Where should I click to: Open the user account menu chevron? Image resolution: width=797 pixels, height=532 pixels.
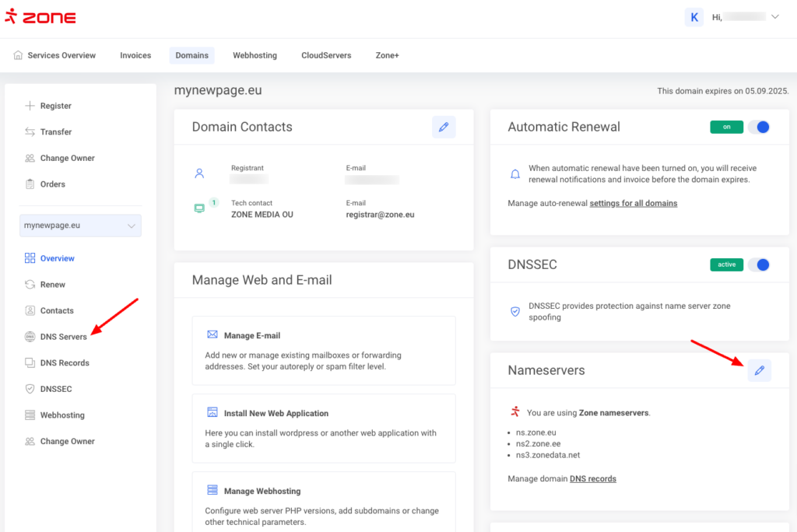[774, 17]
